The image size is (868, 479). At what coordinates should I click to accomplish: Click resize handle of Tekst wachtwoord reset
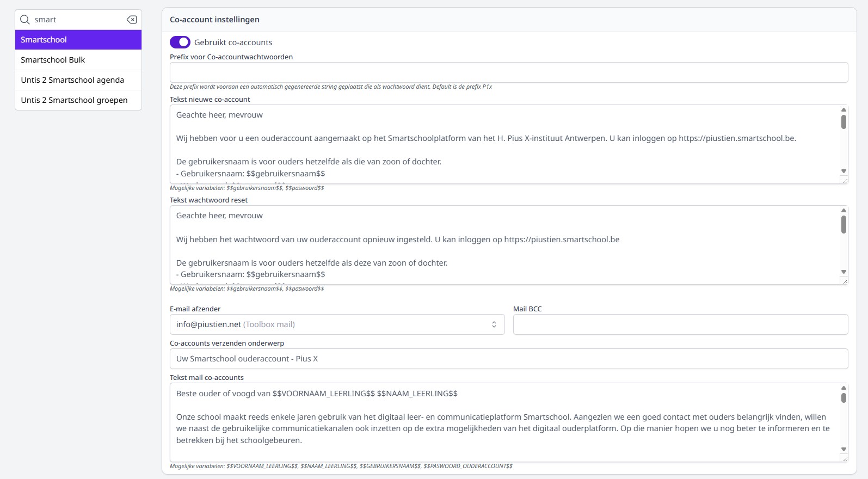click(844, 281)
